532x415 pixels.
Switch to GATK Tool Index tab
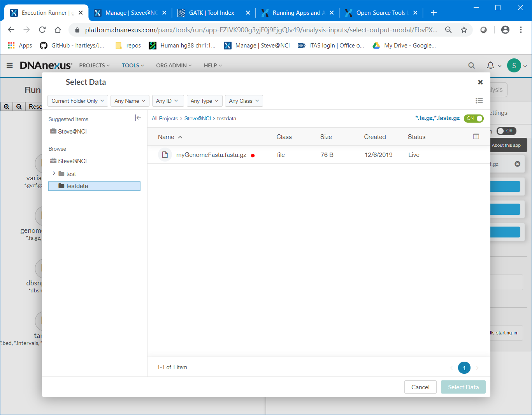point(211,13)
